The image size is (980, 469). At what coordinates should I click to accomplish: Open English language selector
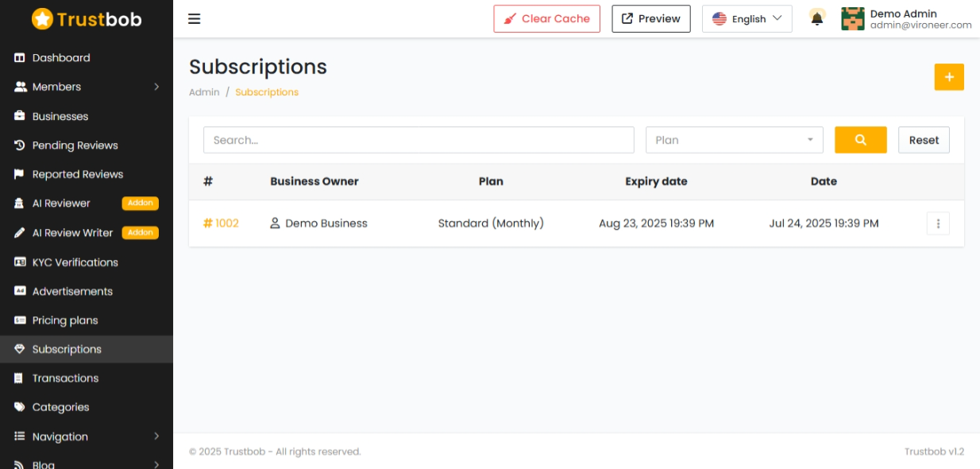click(747, 19)
